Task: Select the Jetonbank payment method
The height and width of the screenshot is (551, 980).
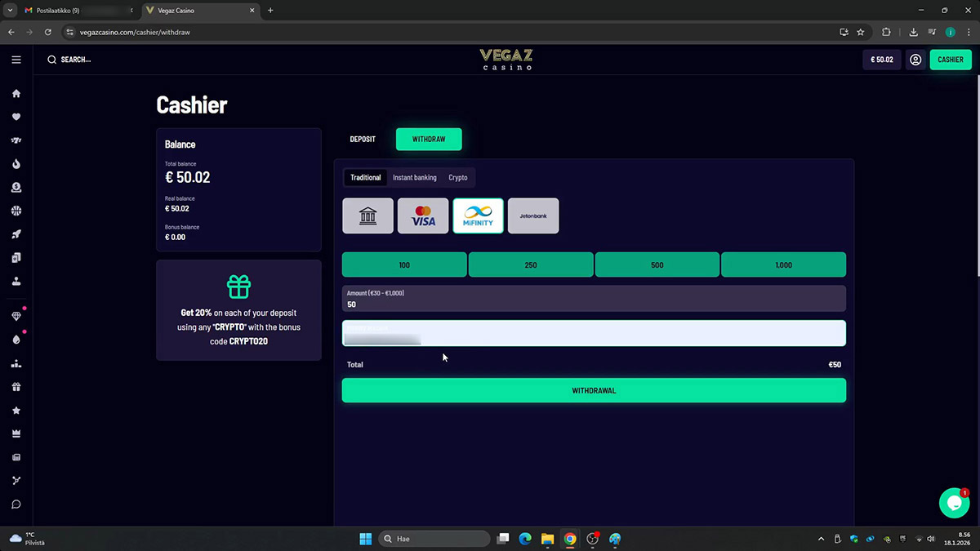Action: click(x=533, y=216)
